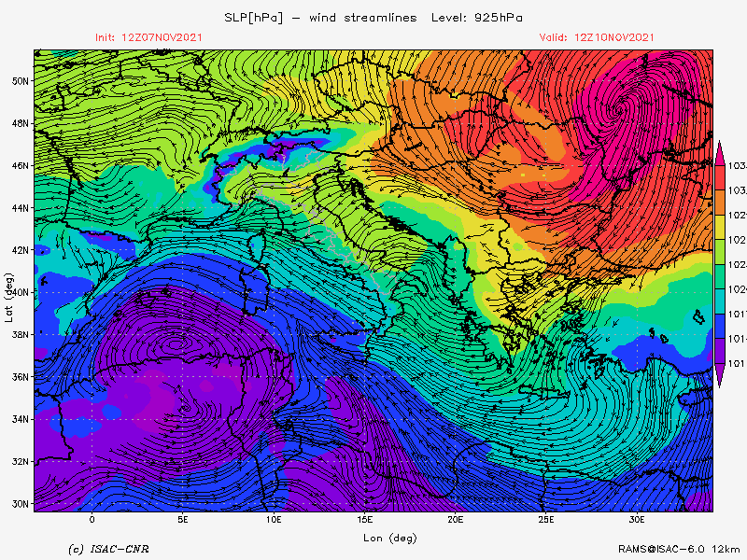Click the 38N latitude label
The image size is (747, 560).
[20, 335]
